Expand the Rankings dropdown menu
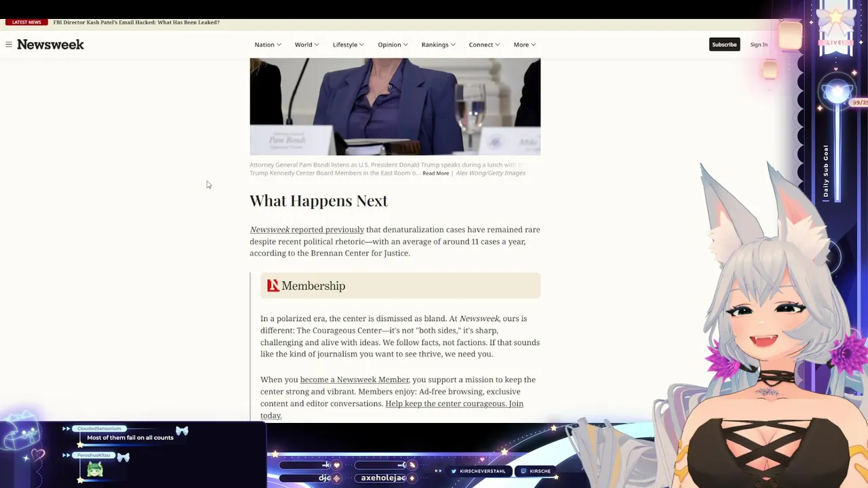The width and height of the screenshot is (868, 488). [x=438, y=45]
